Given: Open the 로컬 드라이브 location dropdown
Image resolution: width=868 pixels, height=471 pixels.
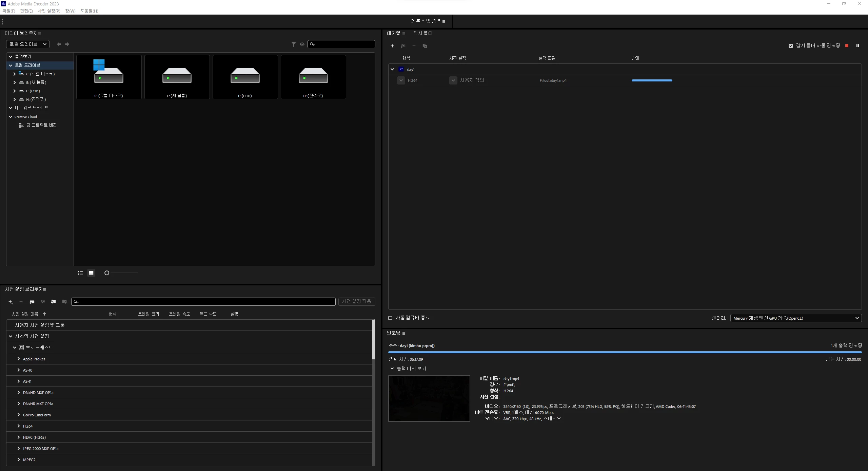Looking at the screenshot, I should 28,44.
